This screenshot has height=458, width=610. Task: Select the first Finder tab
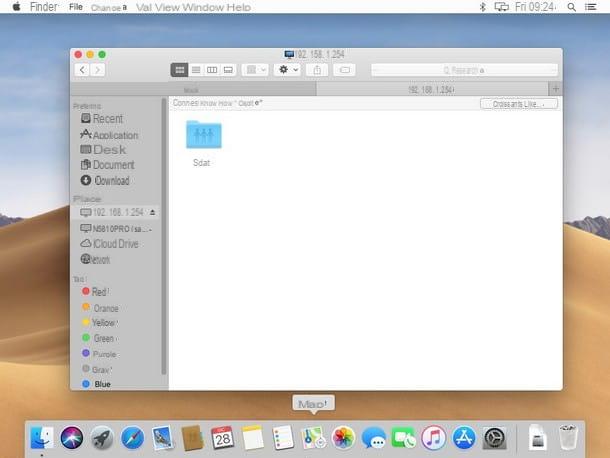(x=193, y=90)
